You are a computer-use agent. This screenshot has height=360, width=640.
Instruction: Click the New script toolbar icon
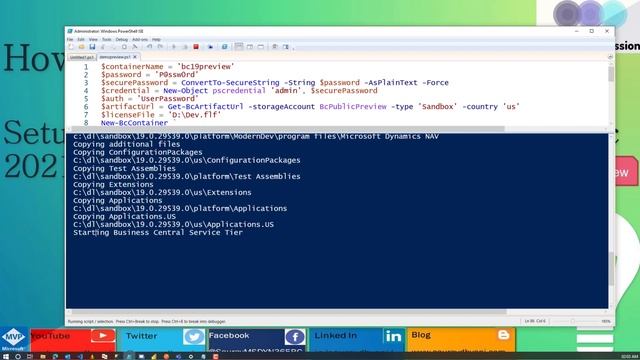click(71, 47)
